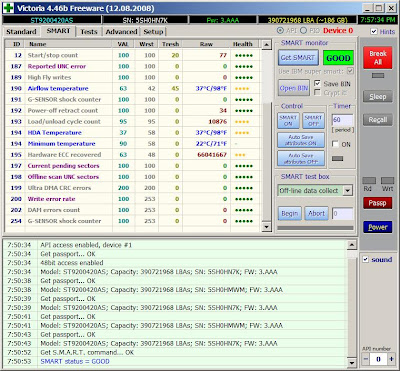Viewport: 400px width, 371px height.
Task: Click the log panel scroll down arrow
Action: [351, 362]
